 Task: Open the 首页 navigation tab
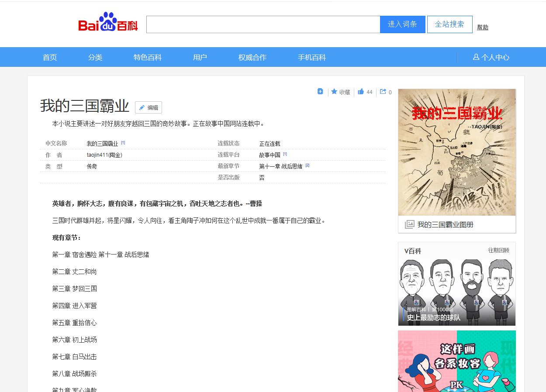(x=50, y=57)
